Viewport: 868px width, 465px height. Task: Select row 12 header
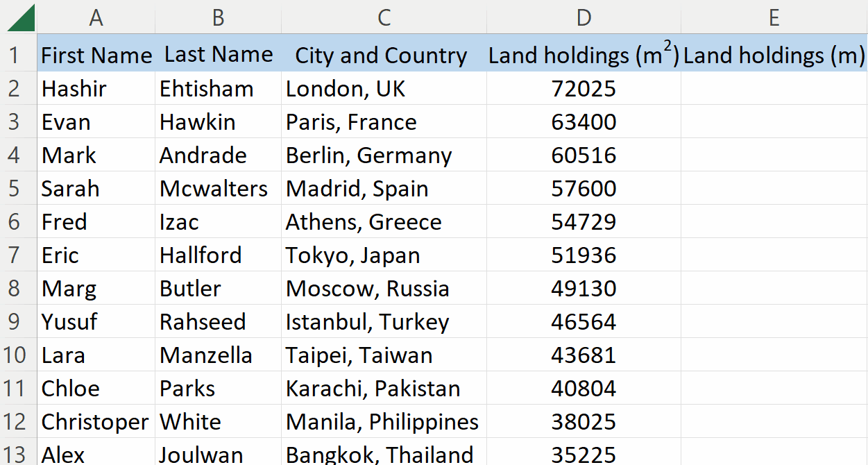(18, 421)
